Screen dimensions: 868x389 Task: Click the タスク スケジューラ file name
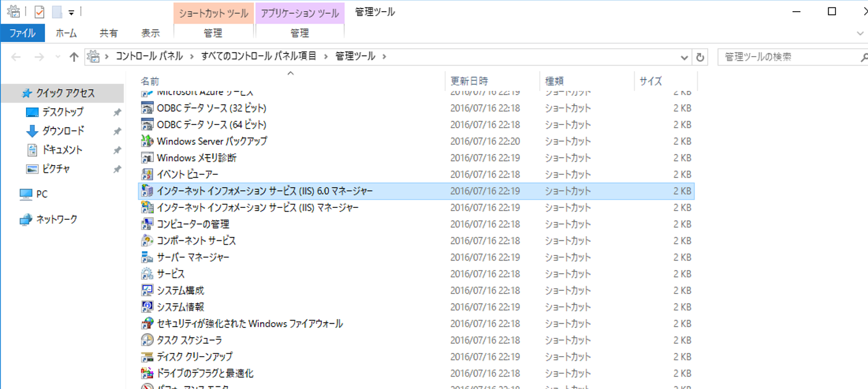tap(189, 340)
